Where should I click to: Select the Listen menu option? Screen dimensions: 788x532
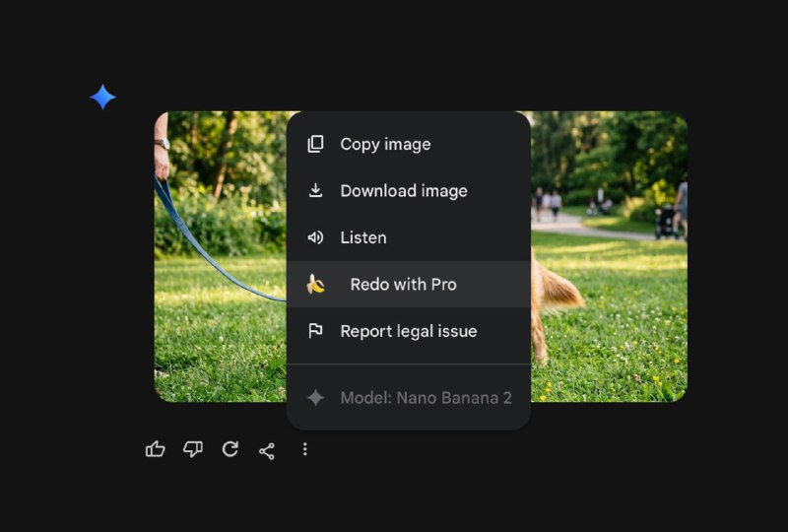[363, 237]
